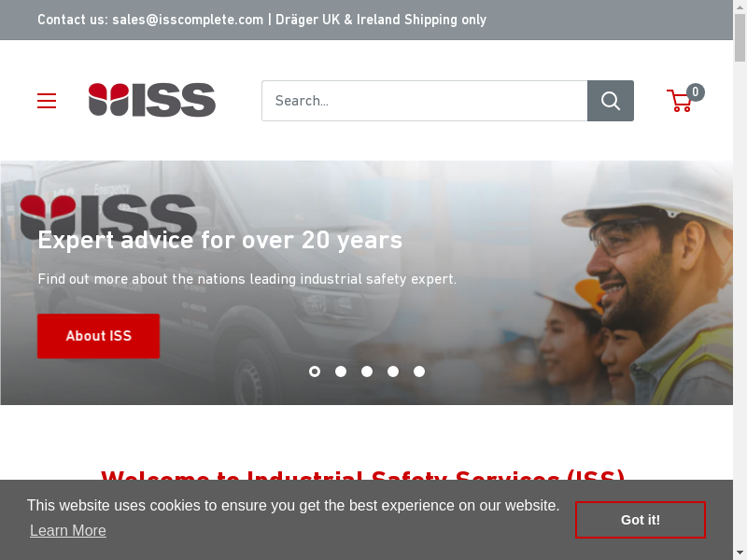Open the Learn More cookie link
The width and height of the screenshot is (747, 560).
(68, 530)
